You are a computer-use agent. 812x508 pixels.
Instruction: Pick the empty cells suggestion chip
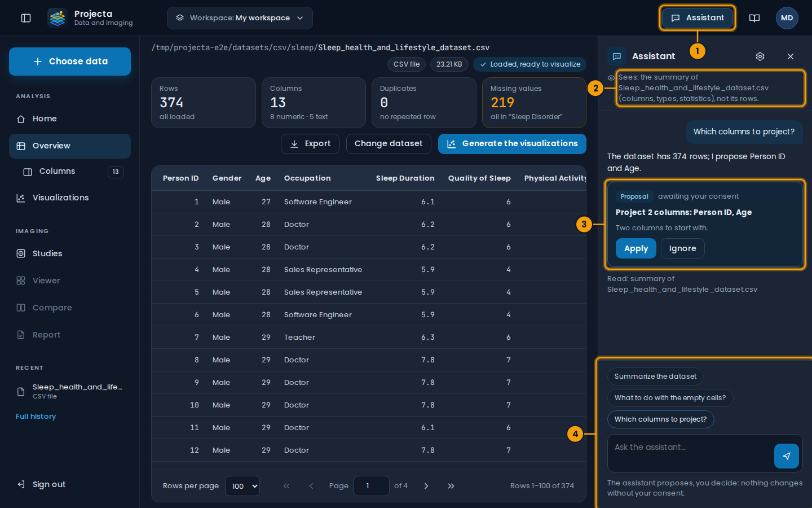[x=670, y=398]
